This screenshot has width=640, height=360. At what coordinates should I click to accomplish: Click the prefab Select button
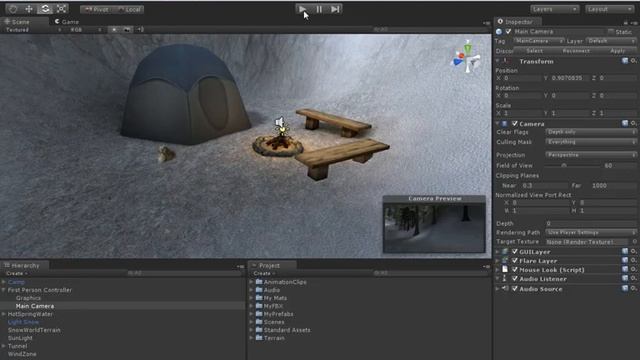(534, 51)
